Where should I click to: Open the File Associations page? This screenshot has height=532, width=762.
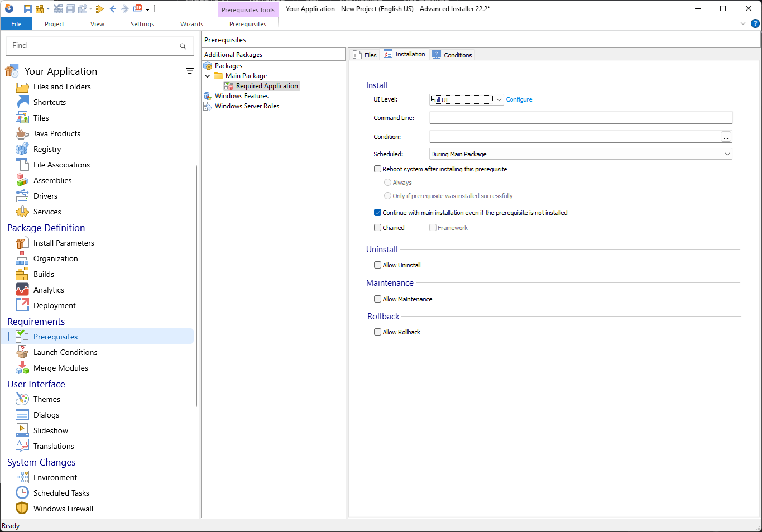click(61, 165)
